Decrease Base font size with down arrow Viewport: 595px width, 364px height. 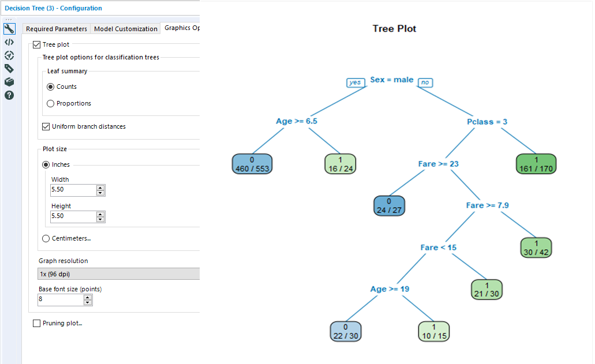87,302
